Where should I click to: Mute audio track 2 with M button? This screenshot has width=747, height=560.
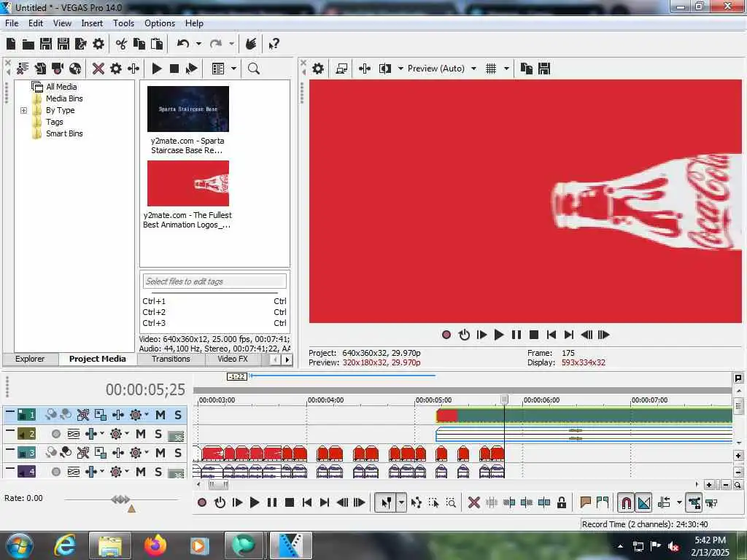(141, 434)
